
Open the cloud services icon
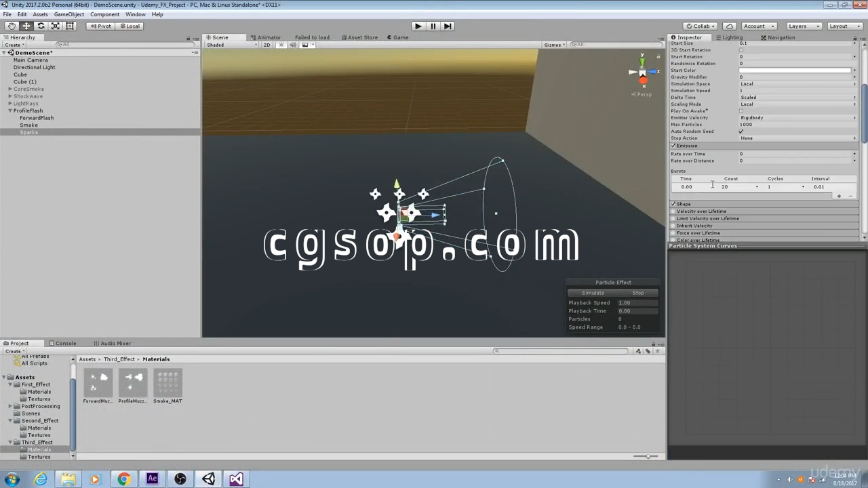point(730,26)
